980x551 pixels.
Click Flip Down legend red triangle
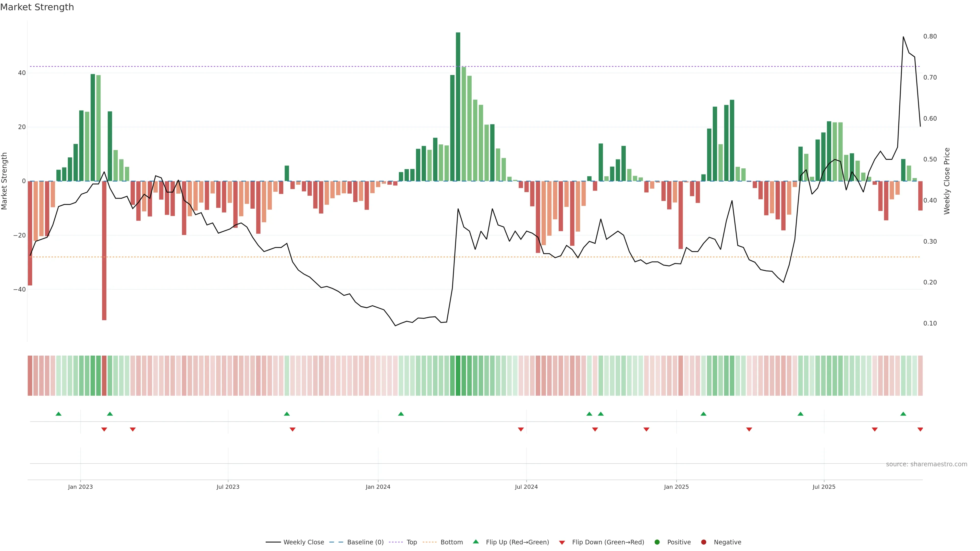click(x=562, y=543)
